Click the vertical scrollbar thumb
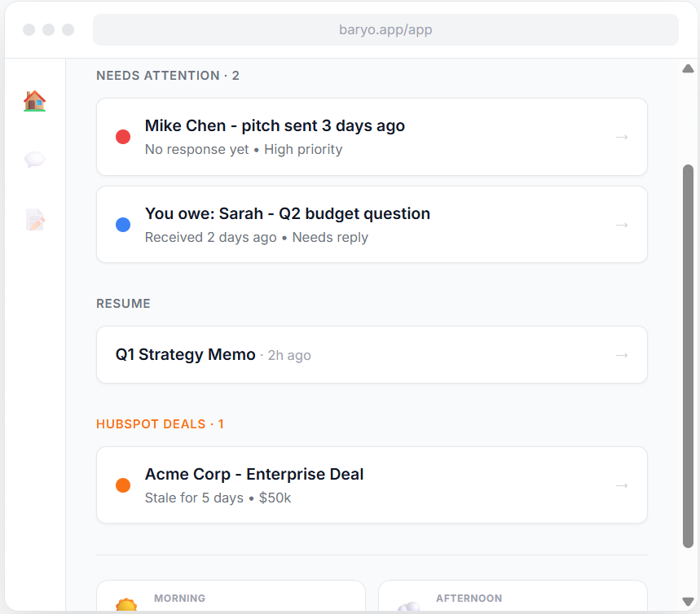The width and height of the screenshot is (700, 614). point(688,356)
